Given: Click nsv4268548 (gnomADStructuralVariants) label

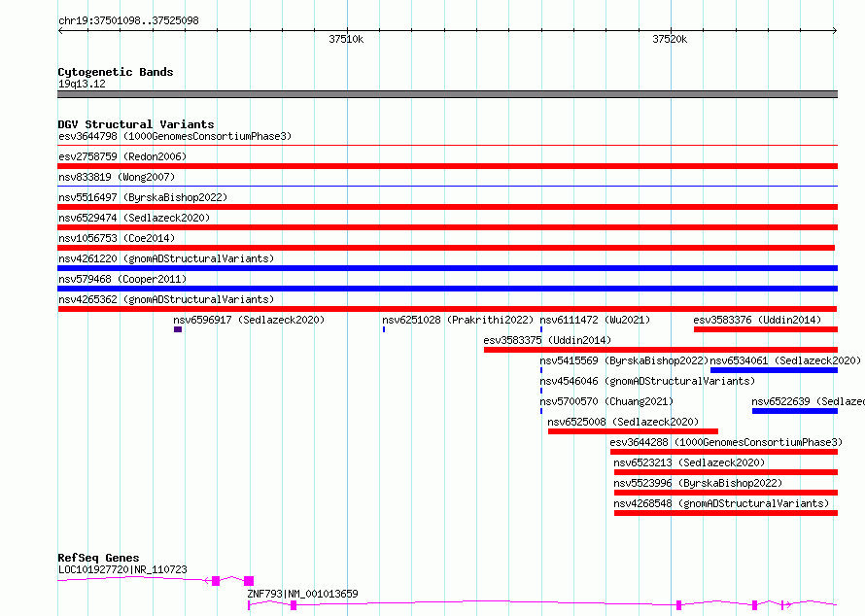Looking at the screenshot, I should 721,503.
